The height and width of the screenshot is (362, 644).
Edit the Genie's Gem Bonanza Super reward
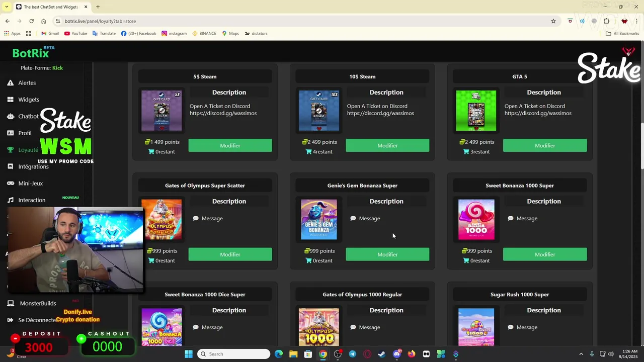point(387,254)
